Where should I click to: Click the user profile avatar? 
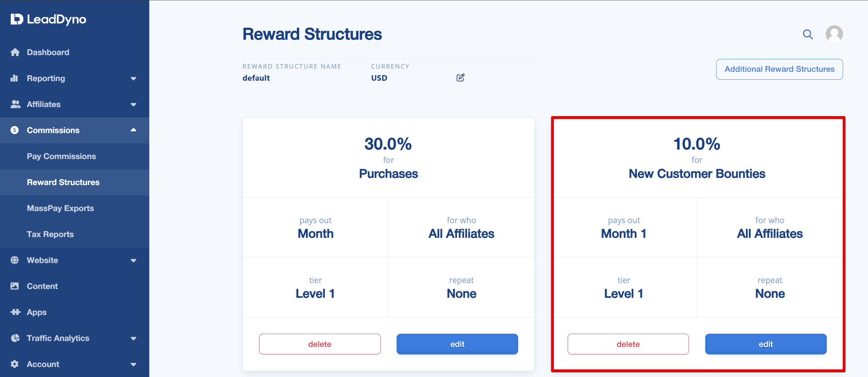click(x=834, y=34)
